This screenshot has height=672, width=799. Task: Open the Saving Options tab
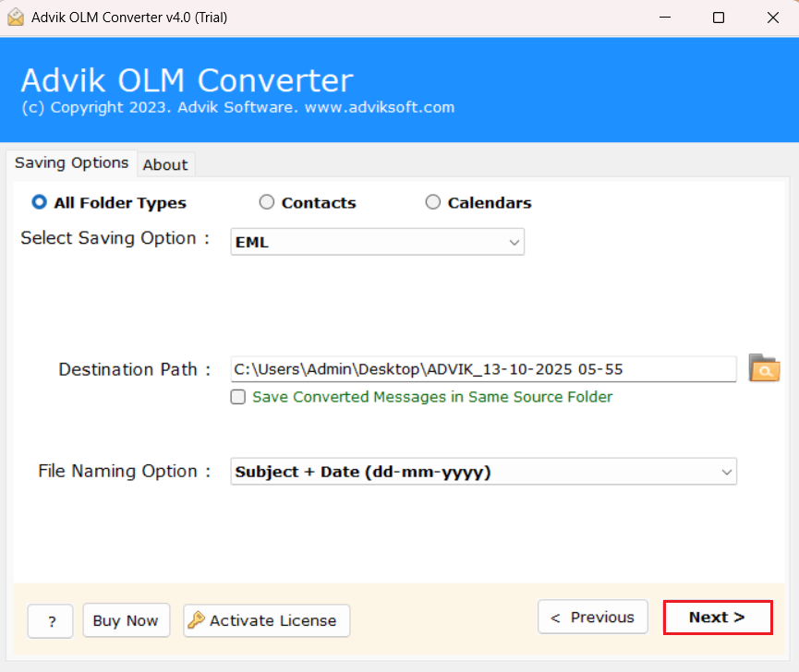(x=71, y=162)
